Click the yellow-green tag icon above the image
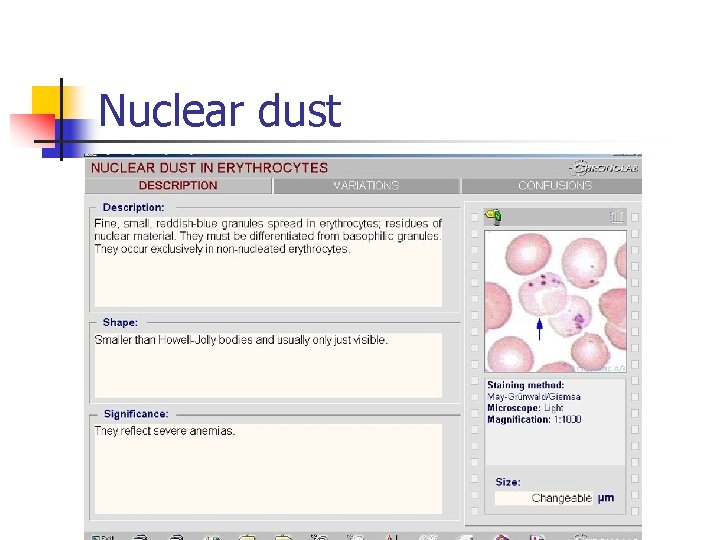Image resolution: width=720 pixels, height=540 pixels. coord(494,217)
